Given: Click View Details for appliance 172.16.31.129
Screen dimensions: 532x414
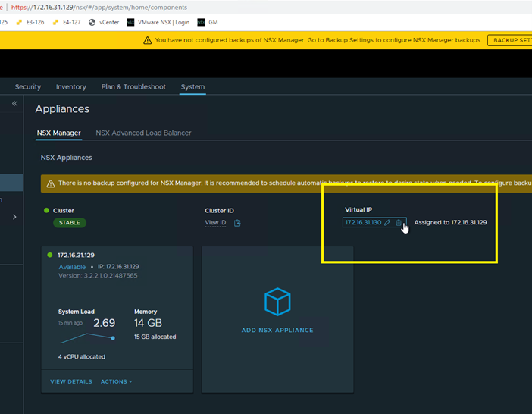Looking at the screenshot, I should click(71, 381).
